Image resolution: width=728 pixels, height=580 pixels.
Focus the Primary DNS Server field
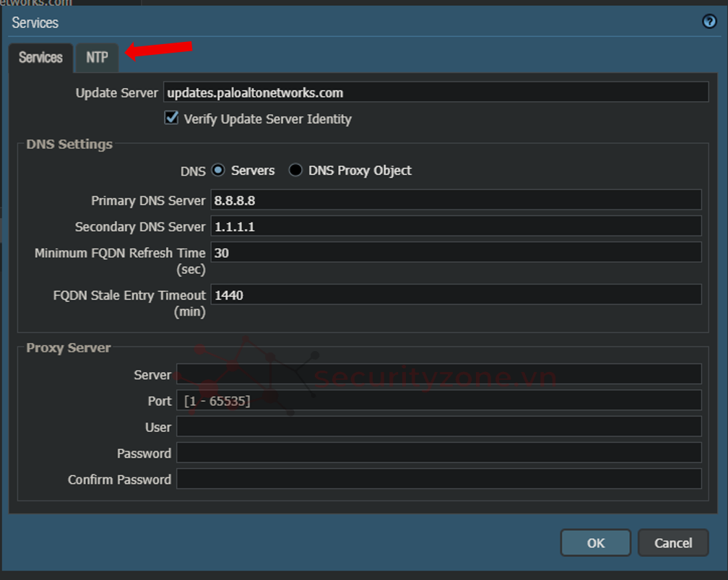click(x=455, y=200)
